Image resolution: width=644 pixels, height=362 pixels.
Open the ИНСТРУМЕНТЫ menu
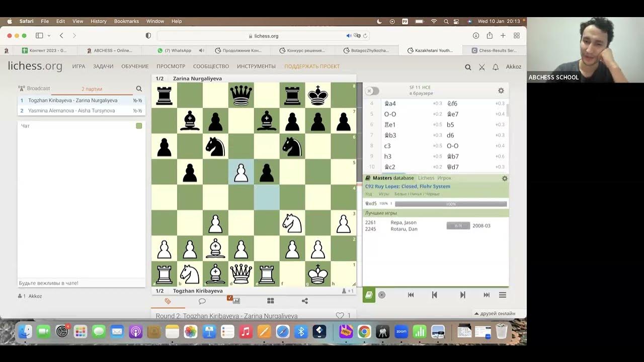tap(257, 66)
